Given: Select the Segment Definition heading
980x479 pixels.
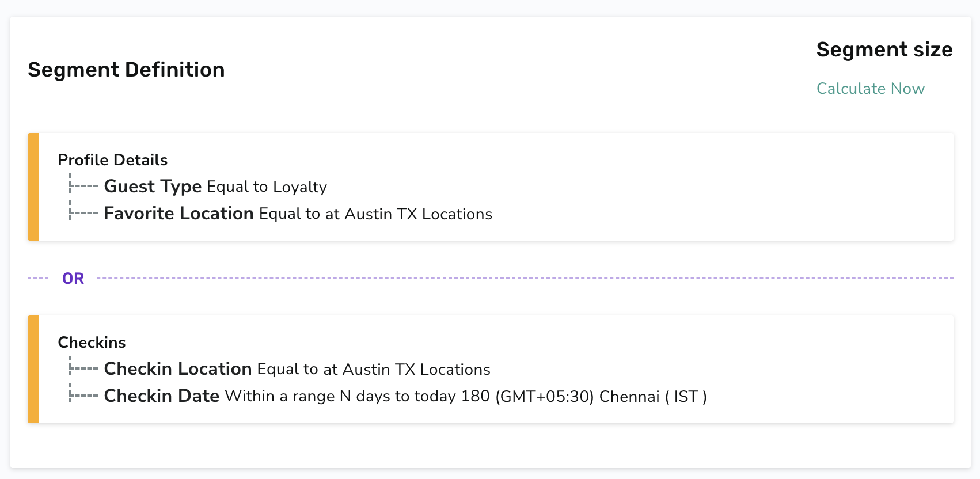Looking at the screenshot, I should (126, 70).
